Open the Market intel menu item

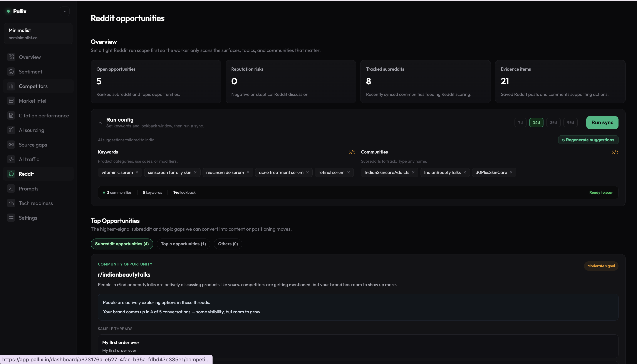(38, 101)
